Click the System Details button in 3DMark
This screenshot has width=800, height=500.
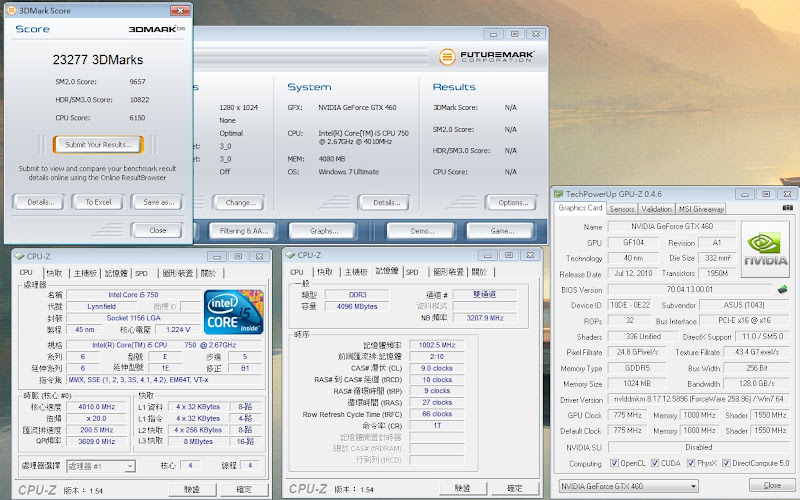coord(384,203)
